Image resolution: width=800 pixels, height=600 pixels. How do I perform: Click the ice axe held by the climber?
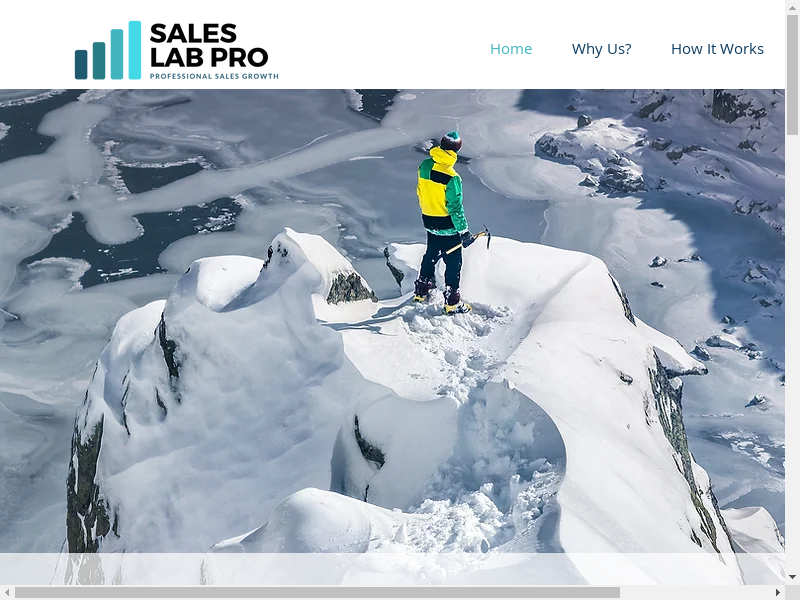click(470, 241)
